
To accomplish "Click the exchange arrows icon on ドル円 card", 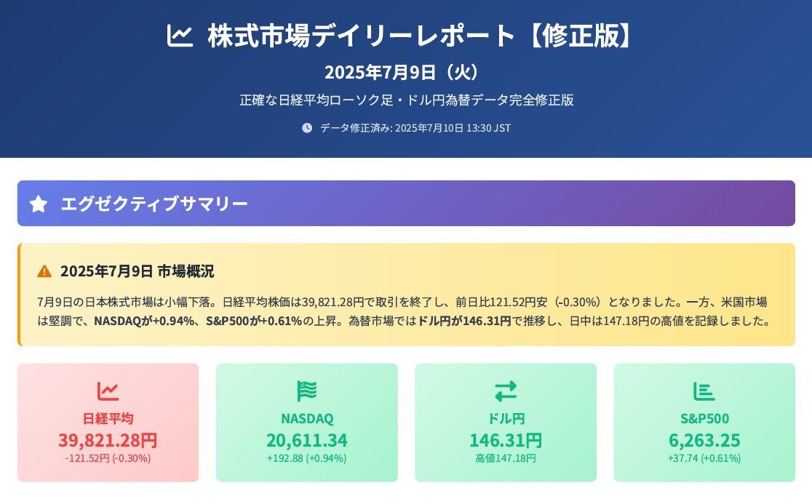I will click(506, 391).
